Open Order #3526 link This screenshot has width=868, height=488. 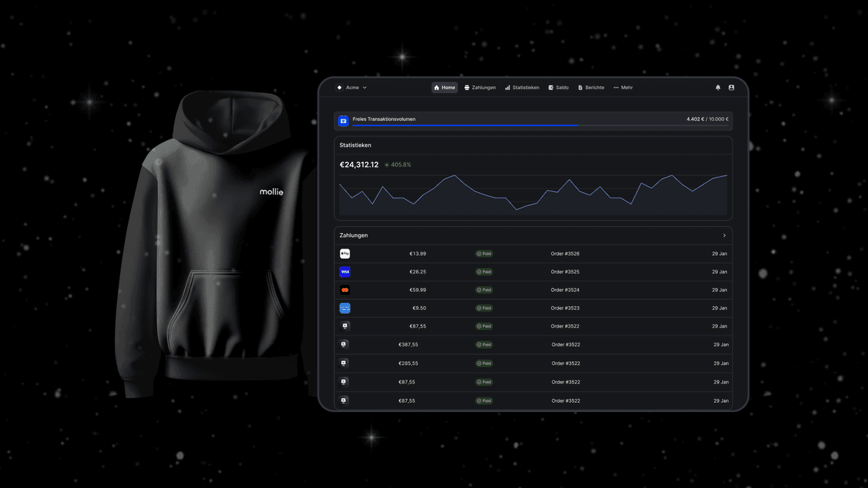click(x=565, y=253)
